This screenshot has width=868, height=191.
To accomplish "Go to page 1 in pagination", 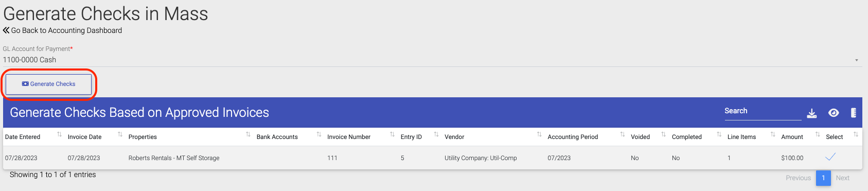I will (x=823, y=178).
